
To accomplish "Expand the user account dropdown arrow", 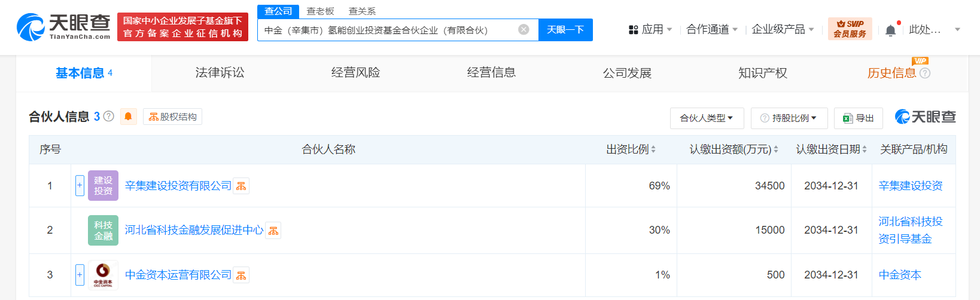I will pyautogui.click(x=957, y=29).
